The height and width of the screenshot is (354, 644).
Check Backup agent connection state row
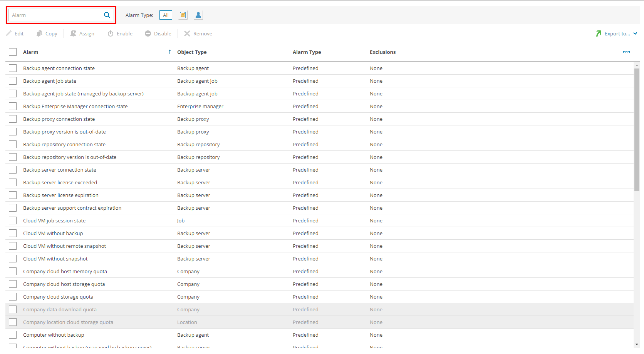point(13,68)
